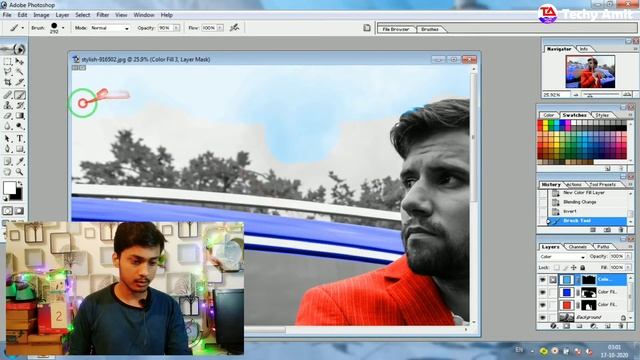Screen dimensions: 640x360
Task: Open the brush Opacity slider arrow
Action: (x=176, y=28)
